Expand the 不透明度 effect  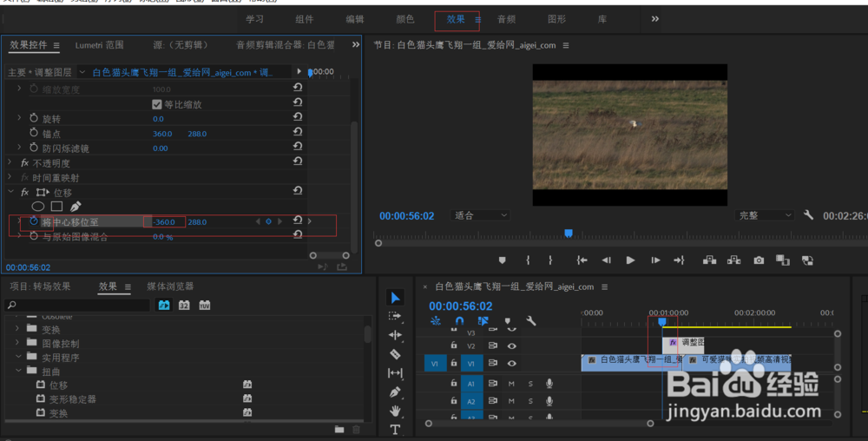pos(10,162)
